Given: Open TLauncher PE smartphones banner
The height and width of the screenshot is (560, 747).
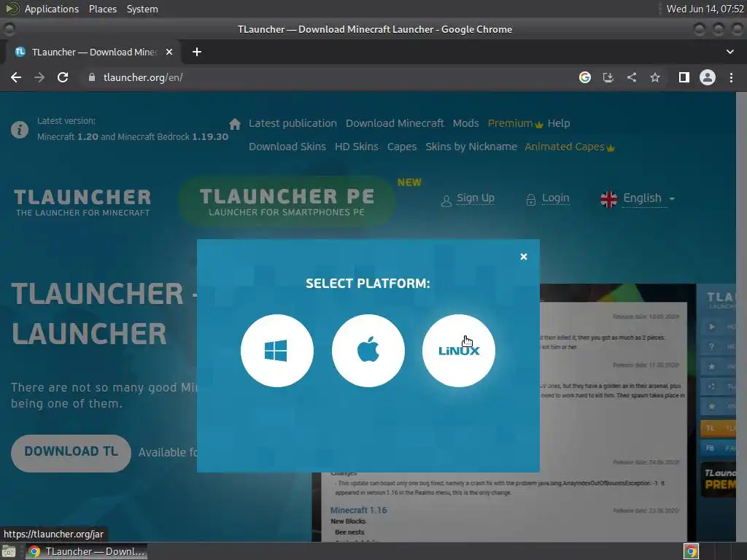Looking at the screenshot, I should (287, 201).
